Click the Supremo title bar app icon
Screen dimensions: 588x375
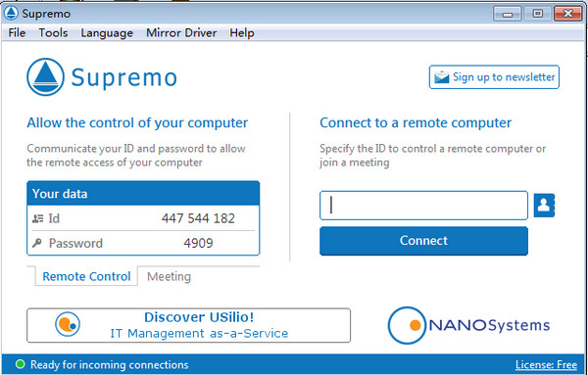(11, 13)
